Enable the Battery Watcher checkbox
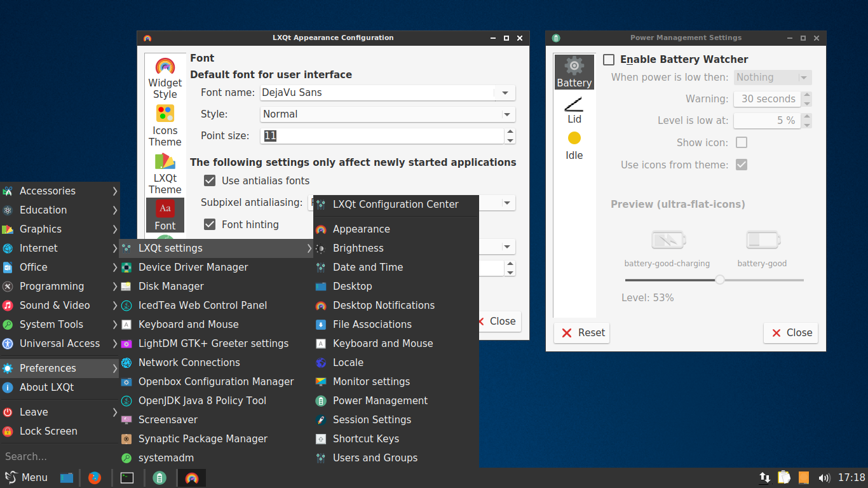 click(x=609, y=60)
